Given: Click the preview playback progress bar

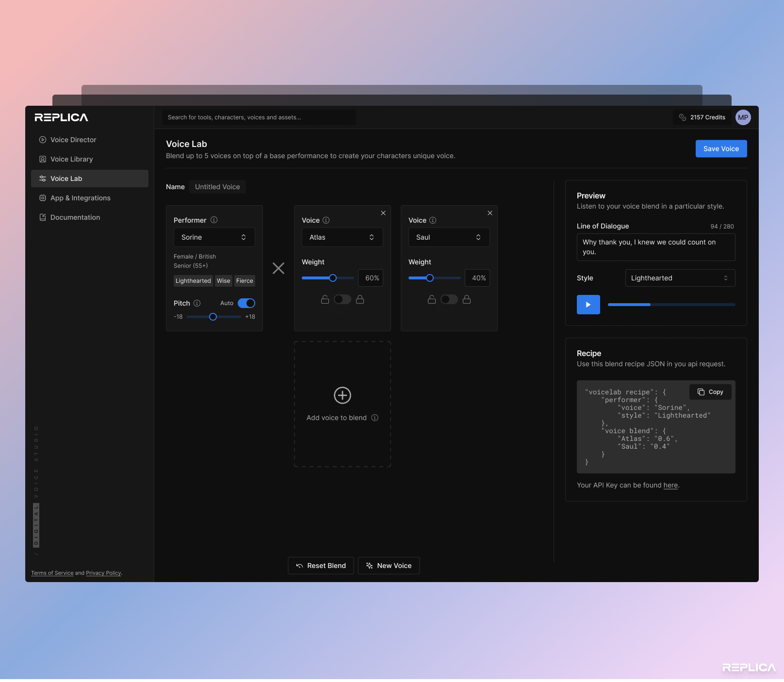Looking at the screenshot, I should click(671, 305).
